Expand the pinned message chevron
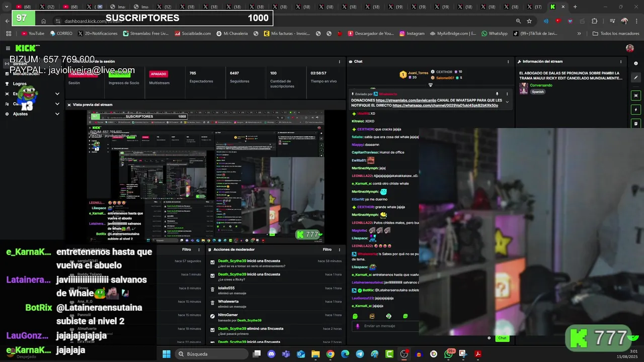 pos(507,102)
